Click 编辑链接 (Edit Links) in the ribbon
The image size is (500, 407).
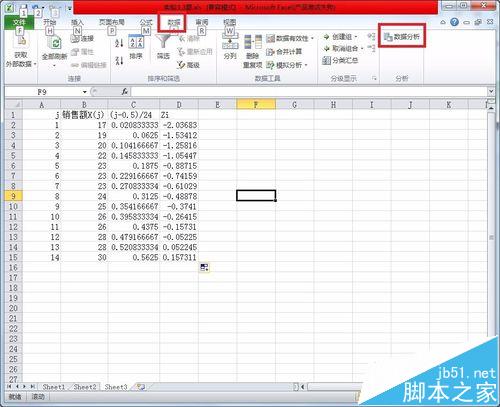pos(89,65)
